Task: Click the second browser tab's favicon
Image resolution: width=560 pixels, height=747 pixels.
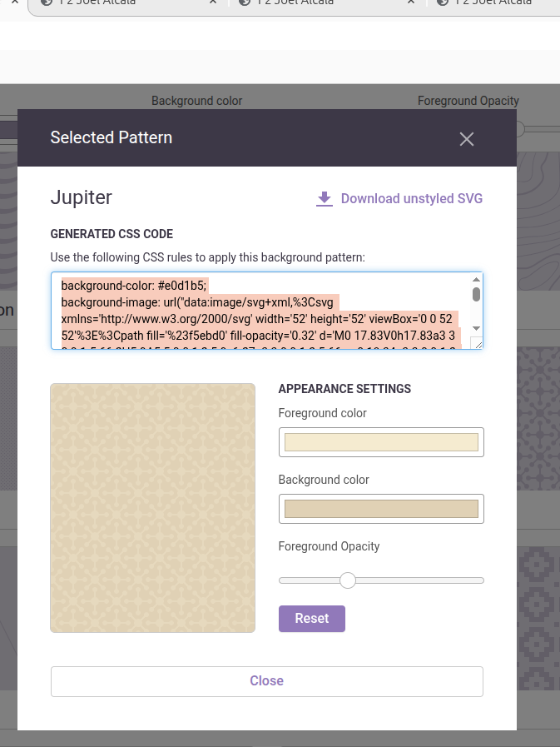Action: (44, 2)
